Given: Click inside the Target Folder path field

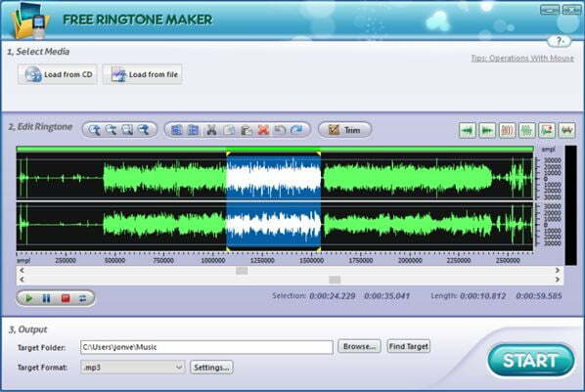Looking at the screenshot, I should pyautogui.click(x=206, y=347).
